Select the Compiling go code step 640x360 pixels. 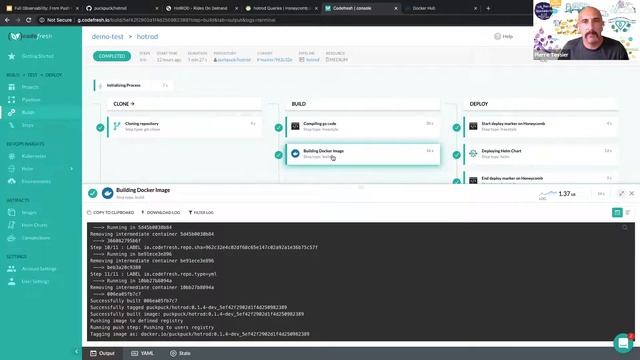click(x=363, y=127)
